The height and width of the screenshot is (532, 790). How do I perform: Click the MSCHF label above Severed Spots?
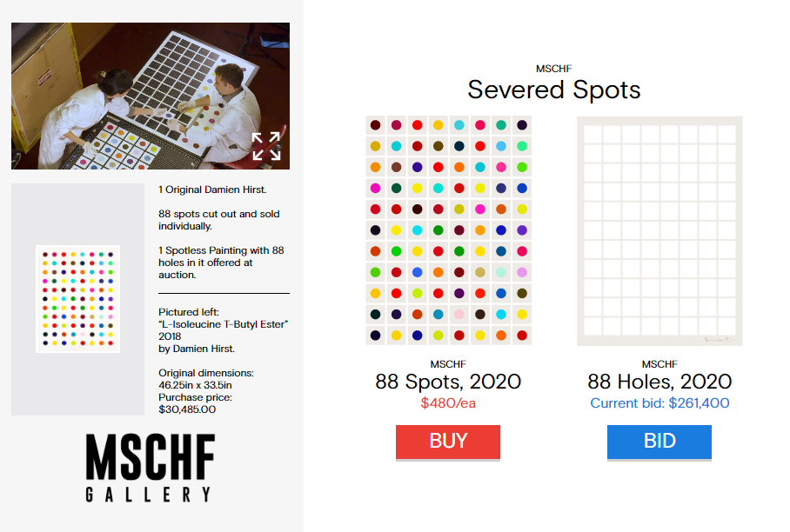pyautogui.click(x=554, y=69)
